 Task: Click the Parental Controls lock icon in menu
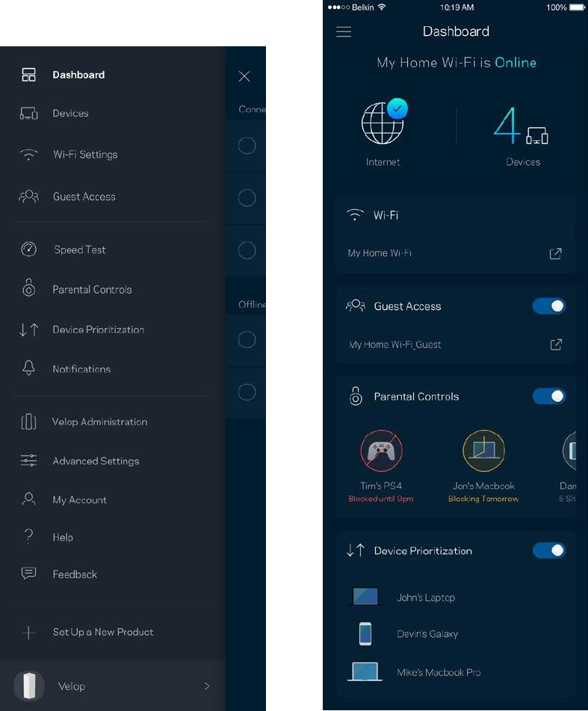click(x=28, y=288)
